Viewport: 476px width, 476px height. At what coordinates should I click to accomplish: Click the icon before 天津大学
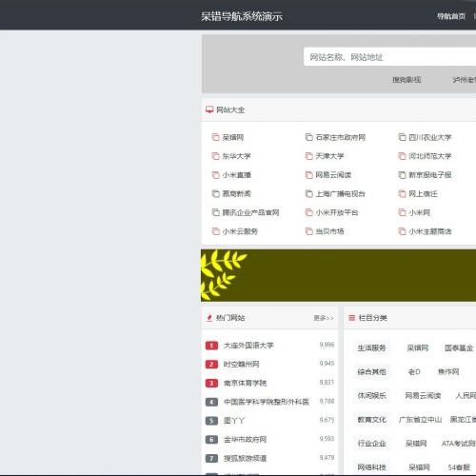[x=308, y=156]
